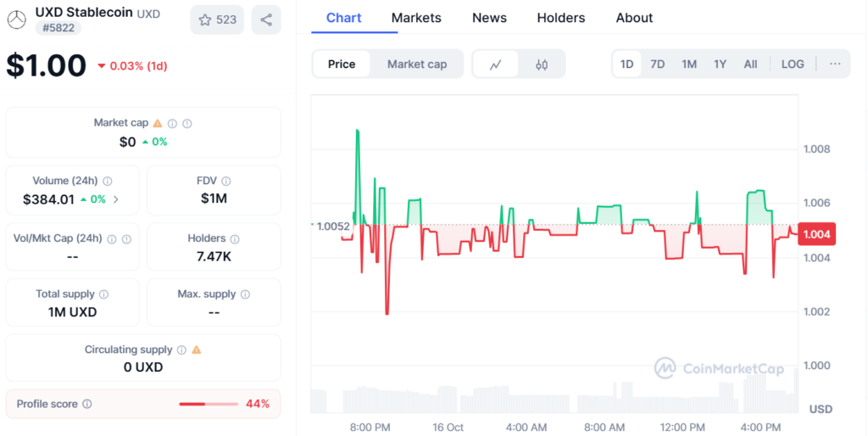Click the 1.004 current price label on chart
The width and height of the screenshot is (868, 436).
tap(815, 235)
